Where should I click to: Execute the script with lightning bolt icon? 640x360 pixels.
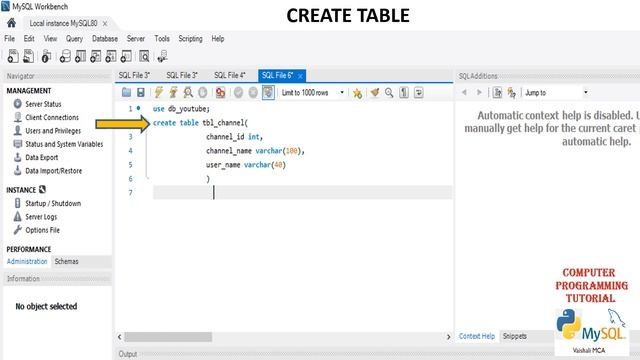pyautogui.click(x=158, y=93)
